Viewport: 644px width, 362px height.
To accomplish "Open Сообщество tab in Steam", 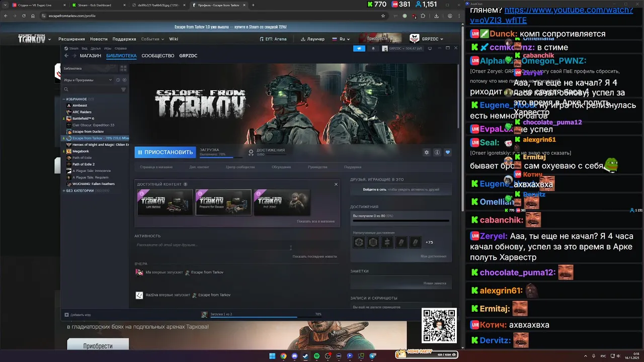I will click(158, 56).
